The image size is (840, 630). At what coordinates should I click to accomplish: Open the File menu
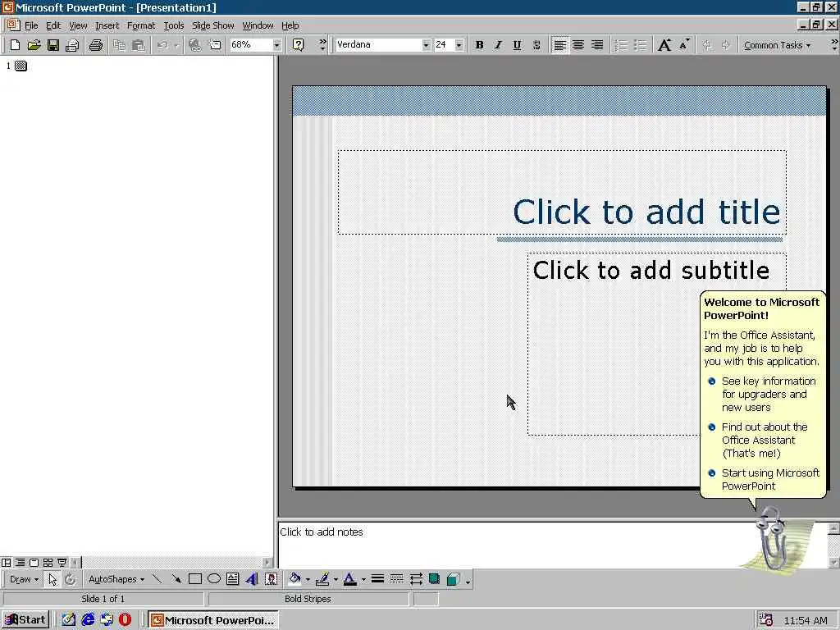[x=31, y=25]
